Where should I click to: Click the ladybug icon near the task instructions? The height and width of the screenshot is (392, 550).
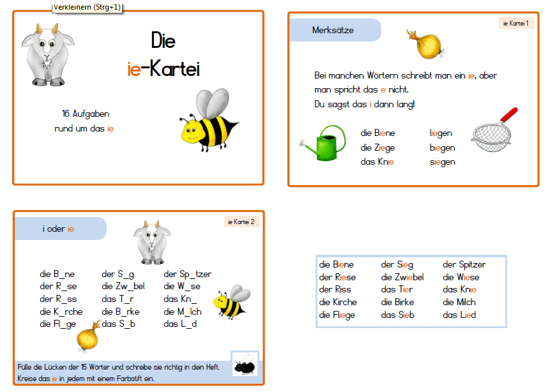tap(245, 364)
